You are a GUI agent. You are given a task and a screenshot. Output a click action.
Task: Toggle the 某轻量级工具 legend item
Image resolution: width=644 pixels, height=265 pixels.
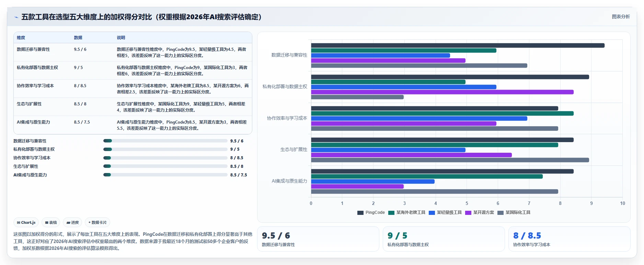click(x=445, y=212)
